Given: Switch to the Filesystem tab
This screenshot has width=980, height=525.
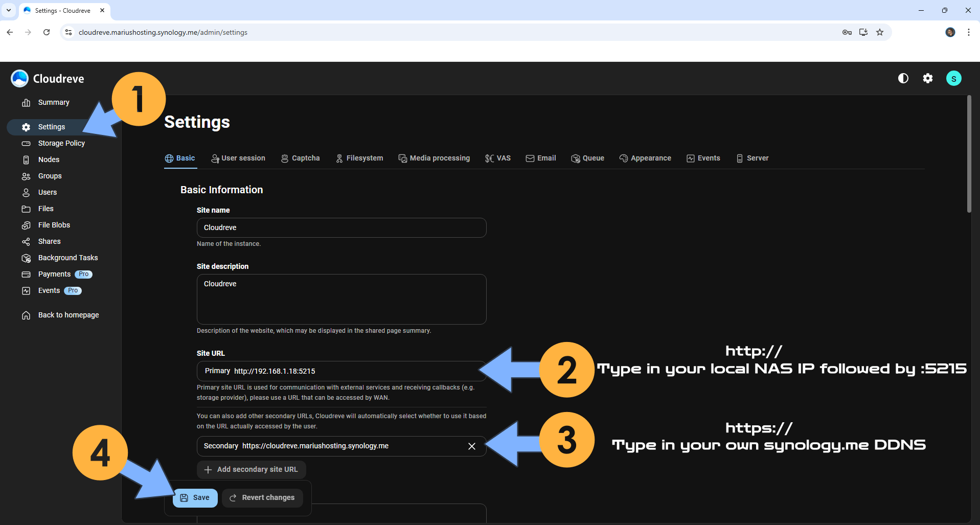Looking at the screenshot, I should (x=359, y=158).
